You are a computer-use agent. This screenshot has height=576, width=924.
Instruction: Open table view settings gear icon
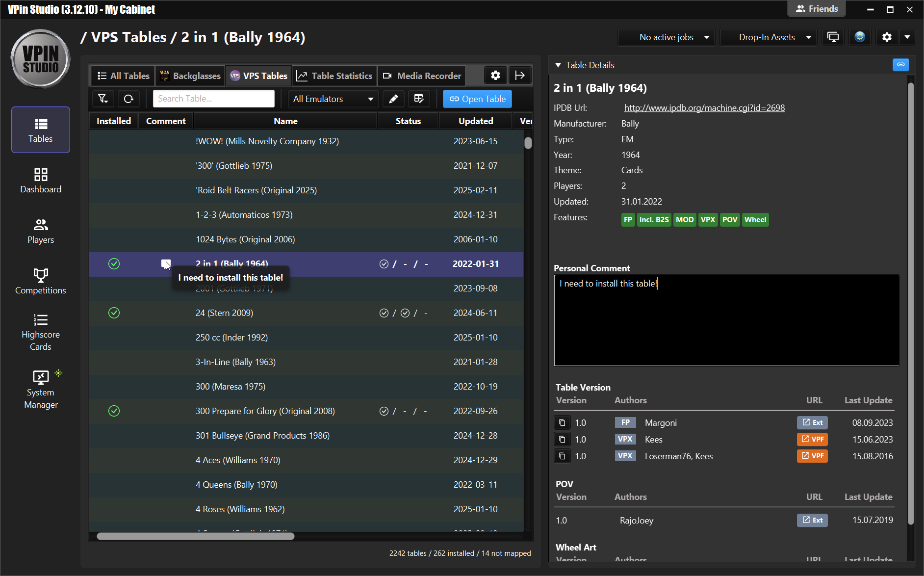(x=495, y=76)
